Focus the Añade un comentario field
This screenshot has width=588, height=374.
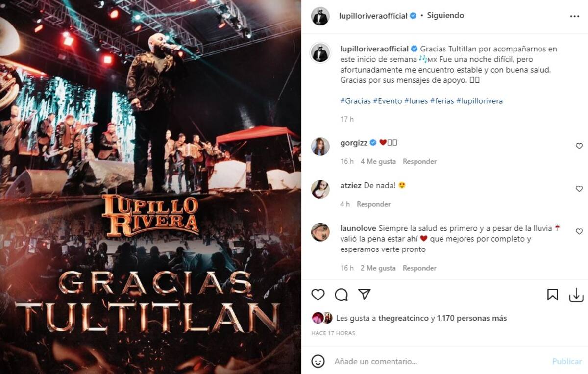(439, 361)
